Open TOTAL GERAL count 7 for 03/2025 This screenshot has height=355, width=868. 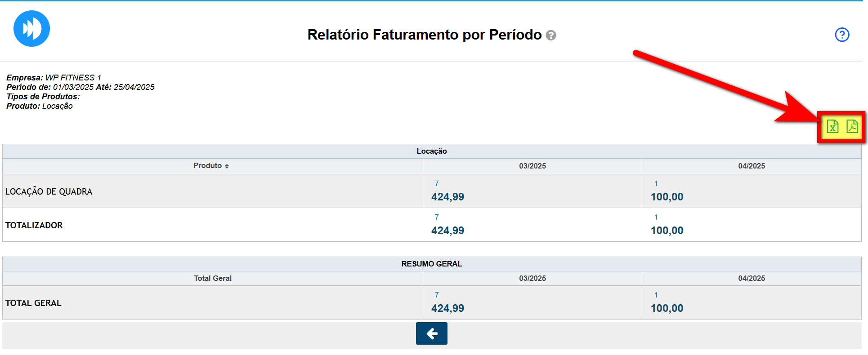click(x=437, y=295)
